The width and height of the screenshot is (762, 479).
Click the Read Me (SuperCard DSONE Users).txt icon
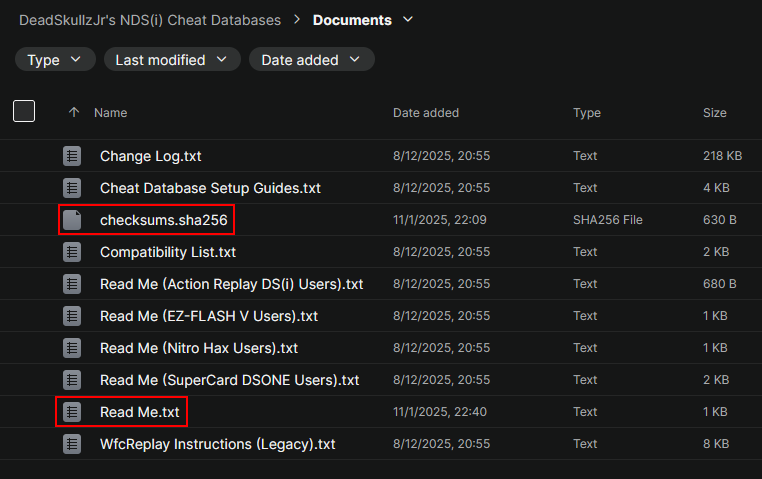72,380
